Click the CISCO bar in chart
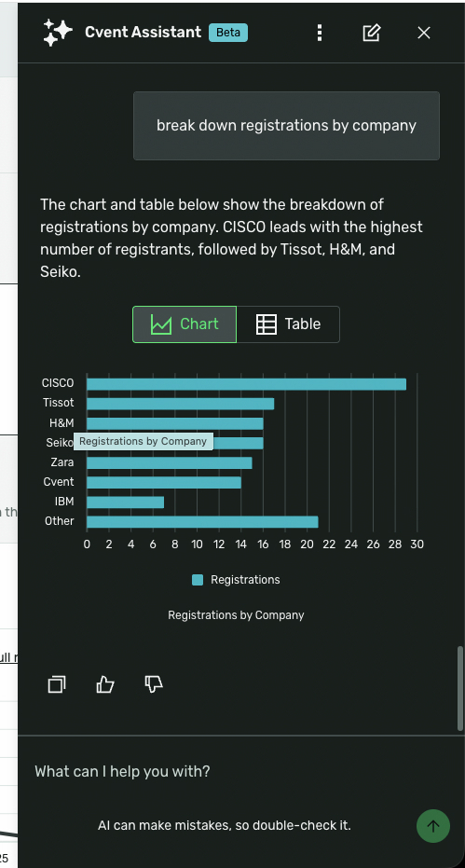The height and width of the screenshot is (868, 465). [246, 384]
